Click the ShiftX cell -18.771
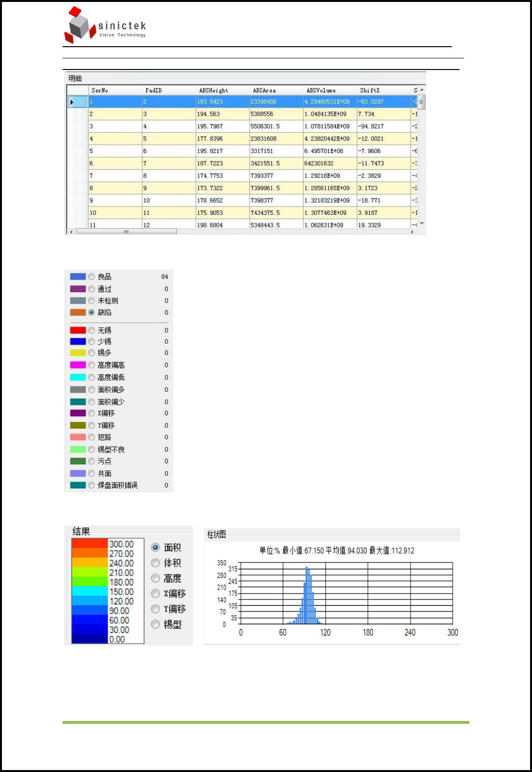Screen dimensions: 532x772 point(384,200)
